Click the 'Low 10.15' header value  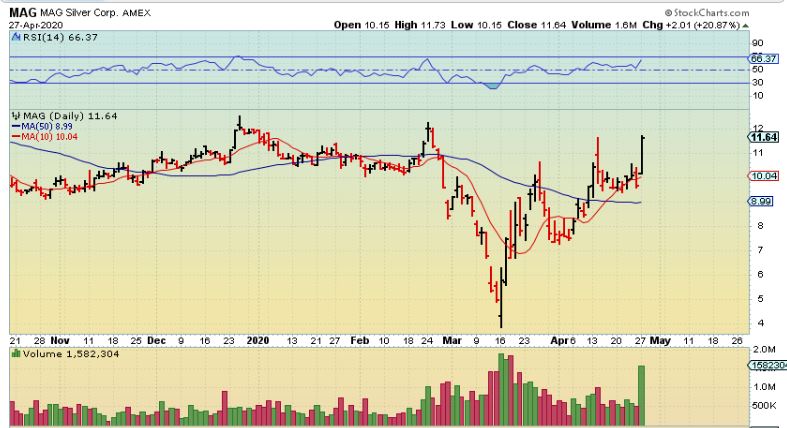[x=476, y=25]
